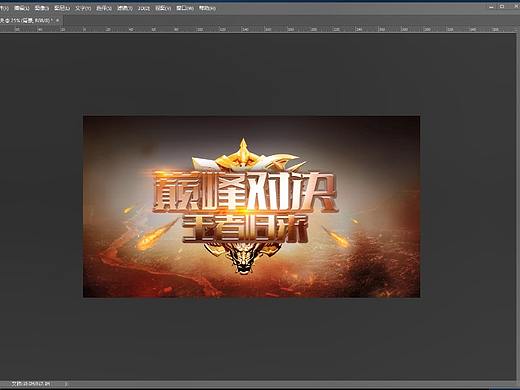The height and width of the screenshot is (390, 520).
Task: Open the 3D menu
Action: [x=144, y=8]
